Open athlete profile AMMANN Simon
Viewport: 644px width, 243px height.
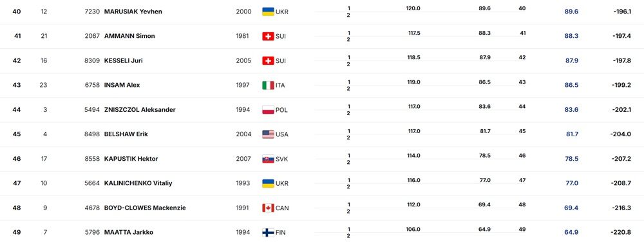pos(129,36)
